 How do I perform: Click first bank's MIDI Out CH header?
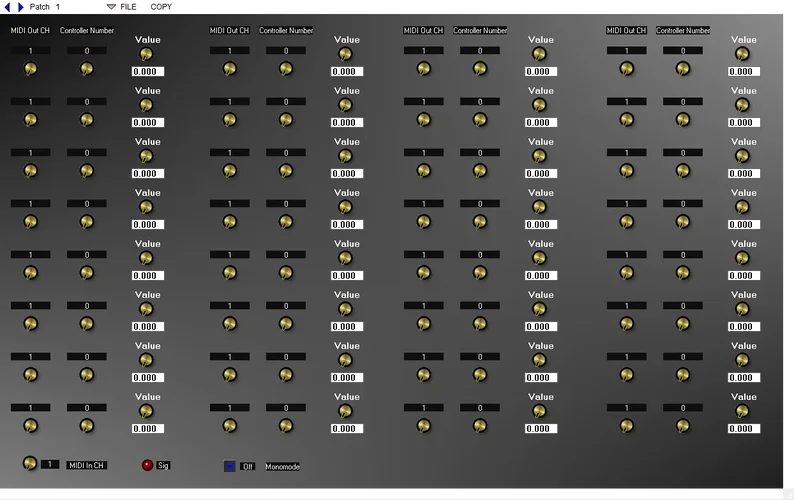(x=30, y=30)
